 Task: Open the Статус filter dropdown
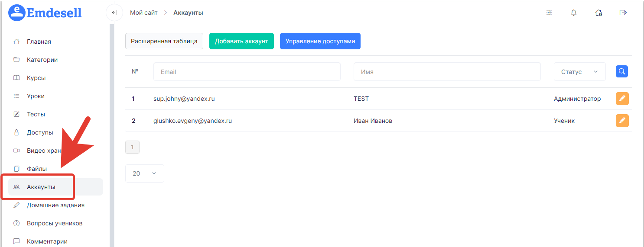(579, 72)
